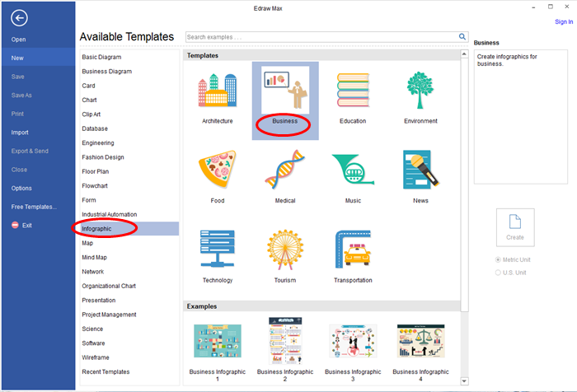Open Business Infographic 1 example

tap(218, 341)
